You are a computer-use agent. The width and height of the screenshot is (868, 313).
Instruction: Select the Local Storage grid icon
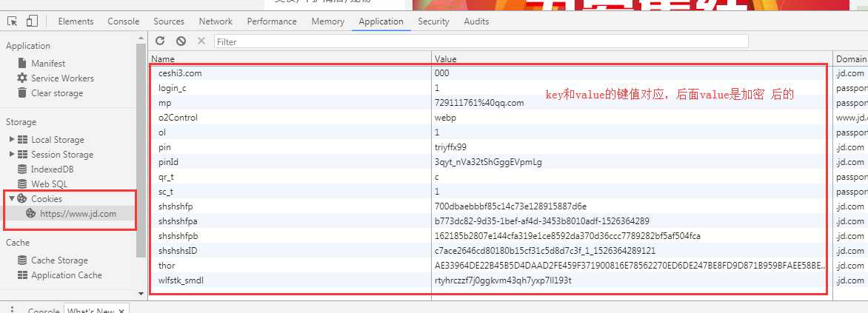(x=22, y=139)
